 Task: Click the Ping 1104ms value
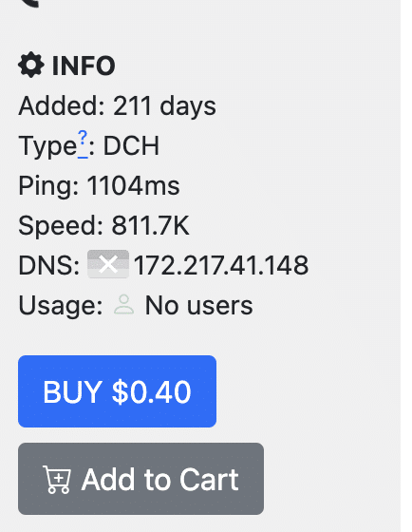click(x=133, y=185)
